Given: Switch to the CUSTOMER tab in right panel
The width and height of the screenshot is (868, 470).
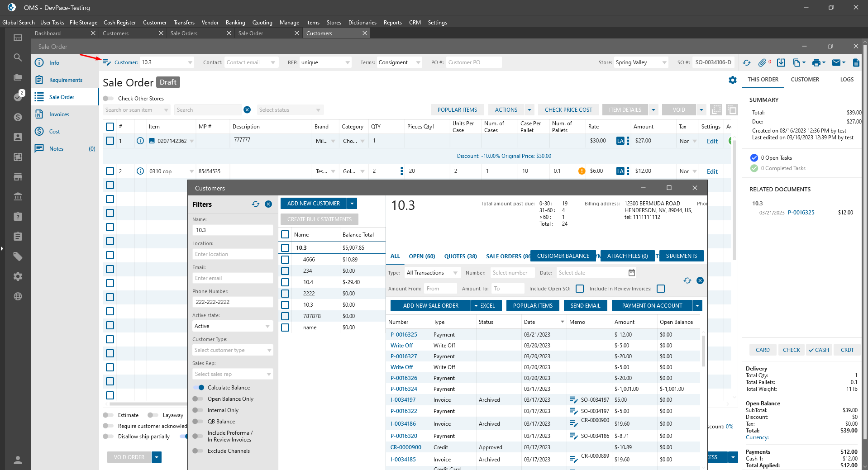Looking at the screenshot, I should tap(805, 80).
